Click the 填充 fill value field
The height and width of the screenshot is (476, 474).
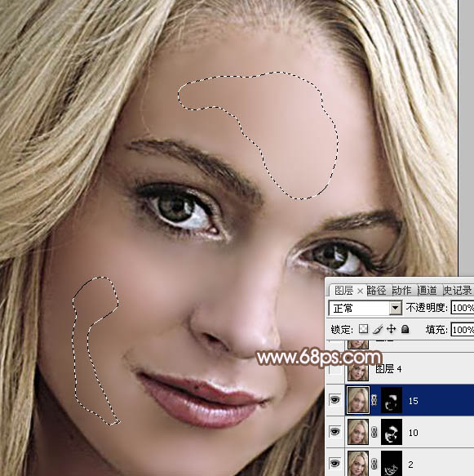463,329
